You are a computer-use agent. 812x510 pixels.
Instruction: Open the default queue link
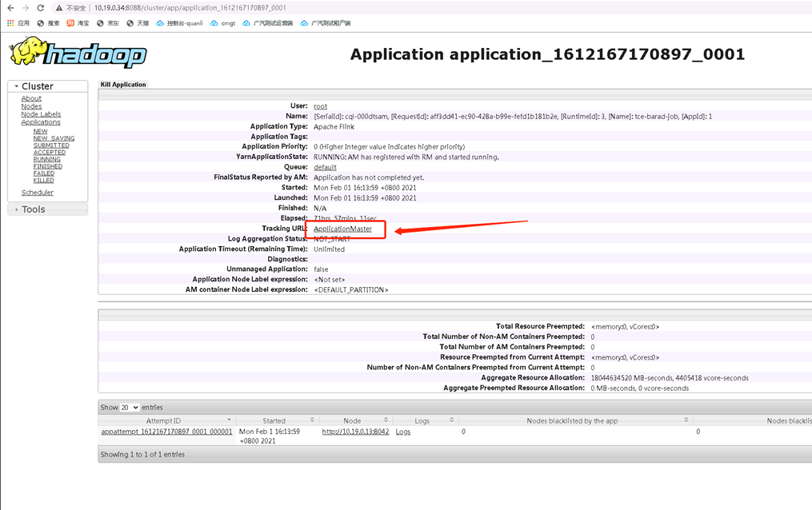click(326, 168)
